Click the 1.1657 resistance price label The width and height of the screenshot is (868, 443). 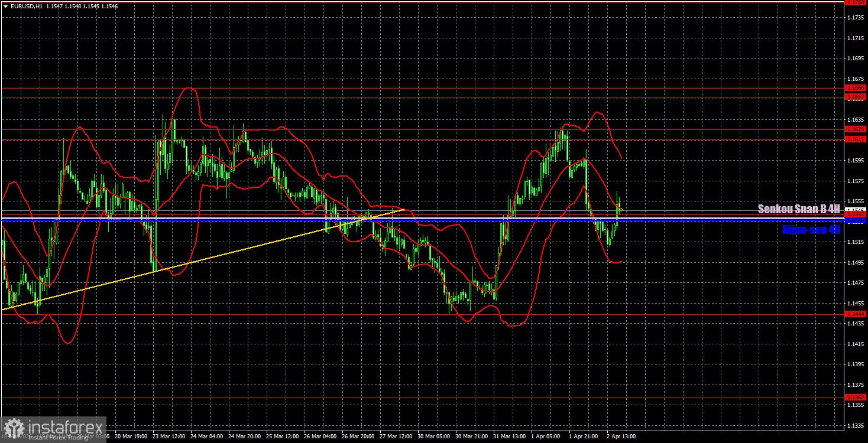(856, 96)
